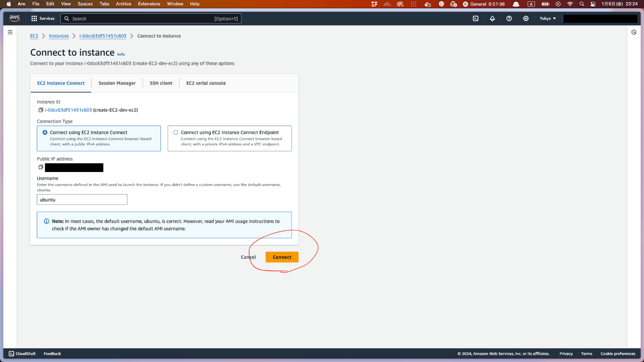Copy the public IP address icon
Image resolution: width=644 pixels, height=362 pixels.
(40, 167)
